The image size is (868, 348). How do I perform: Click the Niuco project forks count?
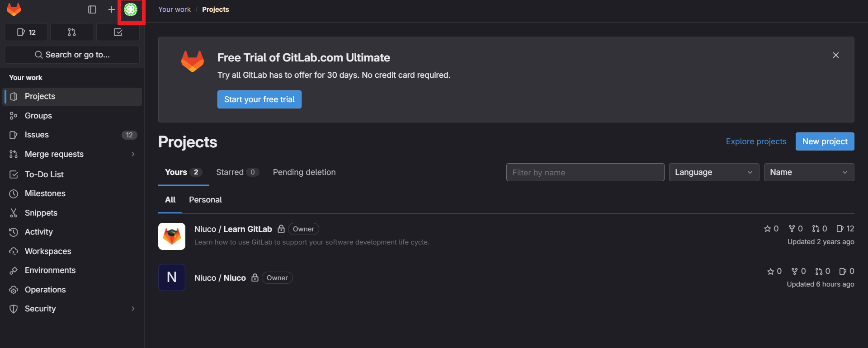click(x=799, y=271)
